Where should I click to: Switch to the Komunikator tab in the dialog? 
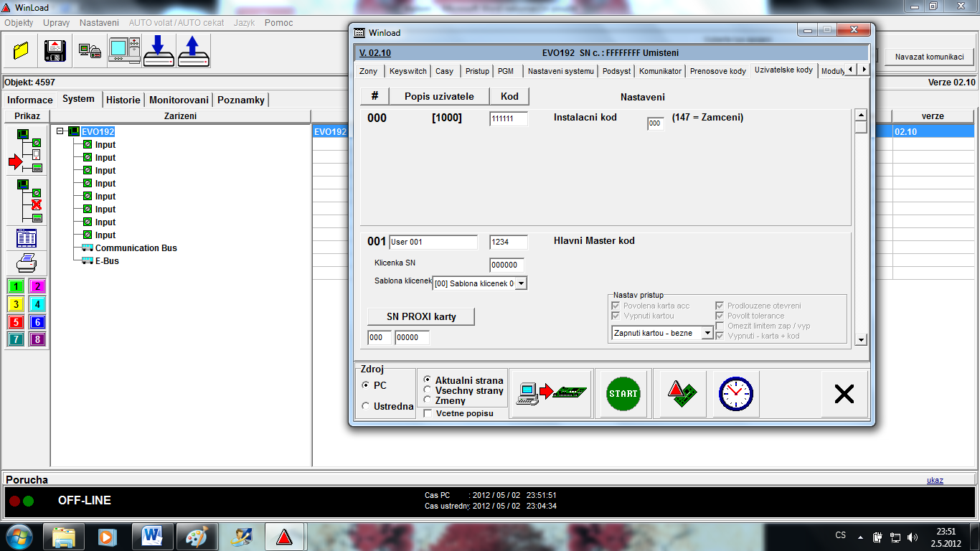[x=660, y=71]
